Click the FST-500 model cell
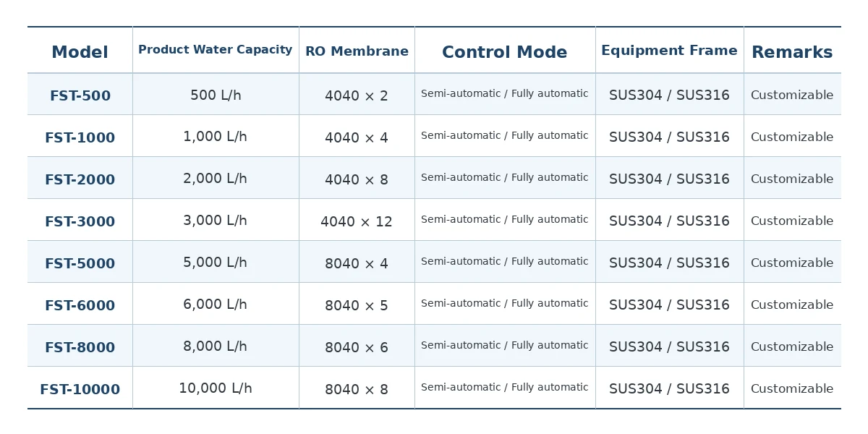The height and width of the screenshot is (434, 868). click(80, 96)
